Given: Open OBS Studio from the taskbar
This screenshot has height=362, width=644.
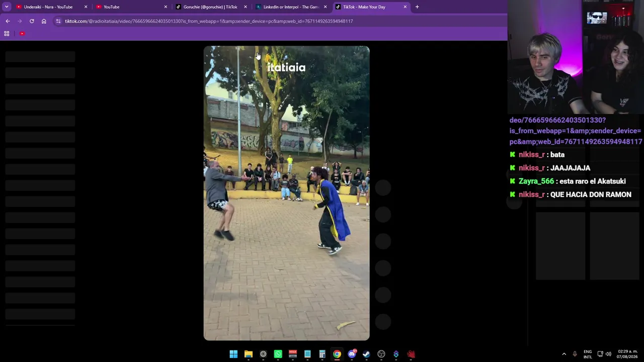Looking at the screenshot, I should (381, 354).
